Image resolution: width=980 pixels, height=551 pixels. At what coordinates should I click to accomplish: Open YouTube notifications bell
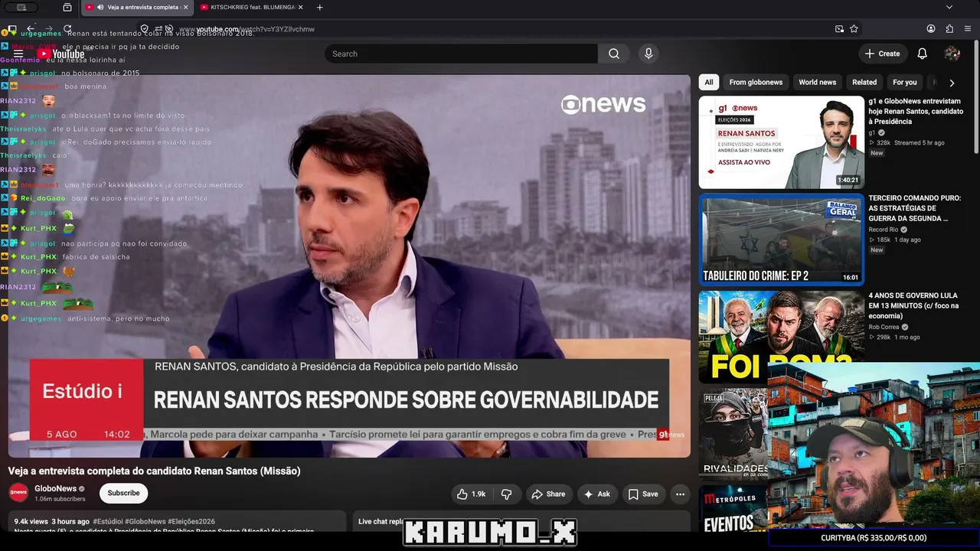tap(923, 54)
